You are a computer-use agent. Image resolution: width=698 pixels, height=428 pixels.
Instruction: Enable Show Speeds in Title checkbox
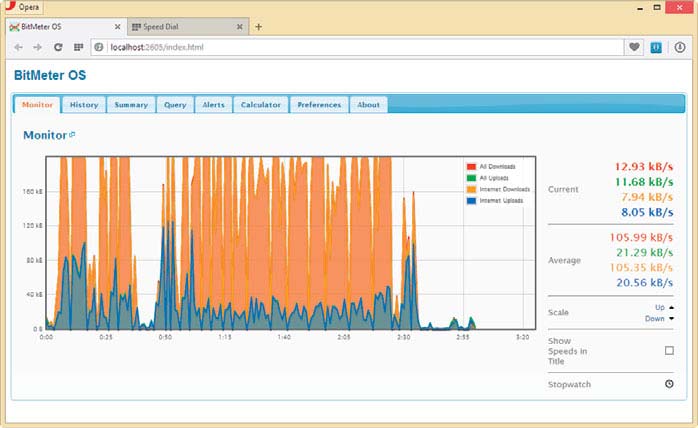coord(669,351)
